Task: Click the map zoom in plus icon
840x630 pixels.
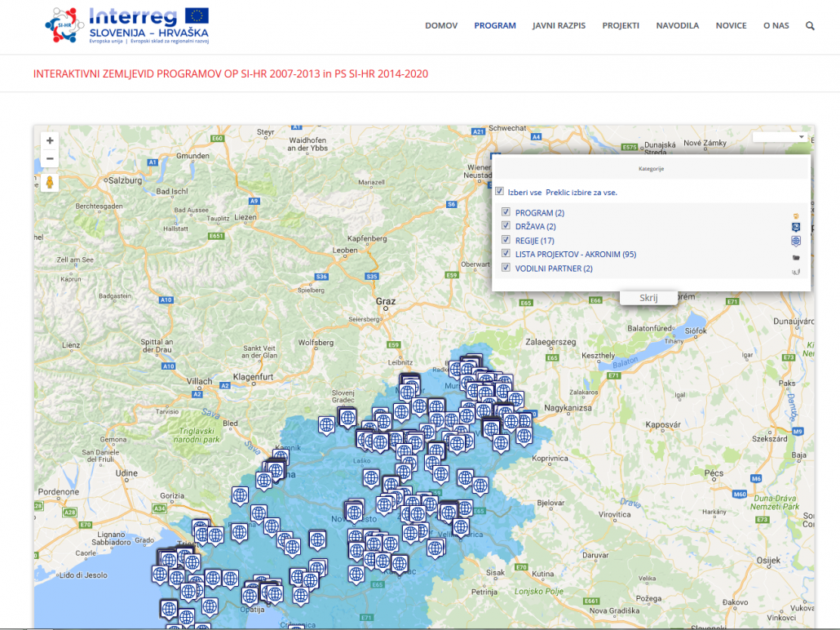Action: pos(50,140)
